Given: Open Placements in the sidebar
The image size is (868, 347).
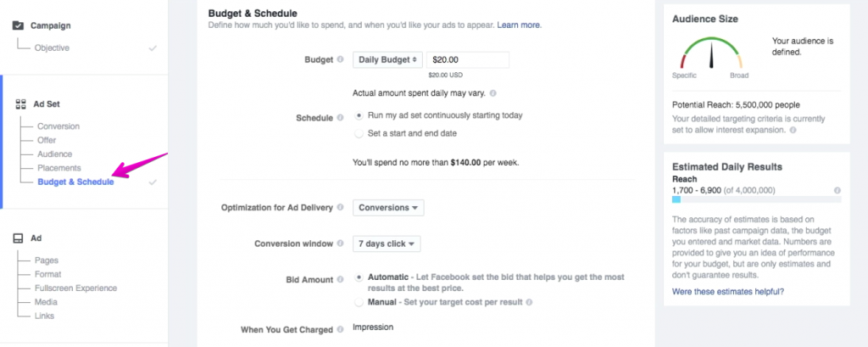Looking at the screenshot, I should 59,168.
